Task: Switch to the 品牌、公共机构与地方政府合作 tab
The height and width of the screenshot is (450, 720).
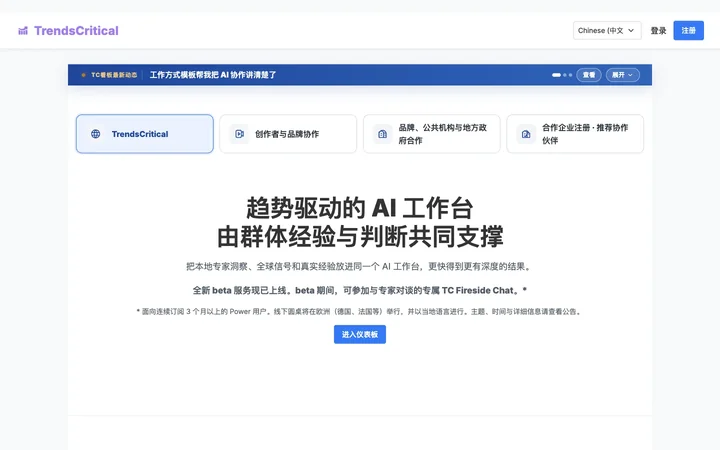Action: pyautogui.click(x=432, y=134)
